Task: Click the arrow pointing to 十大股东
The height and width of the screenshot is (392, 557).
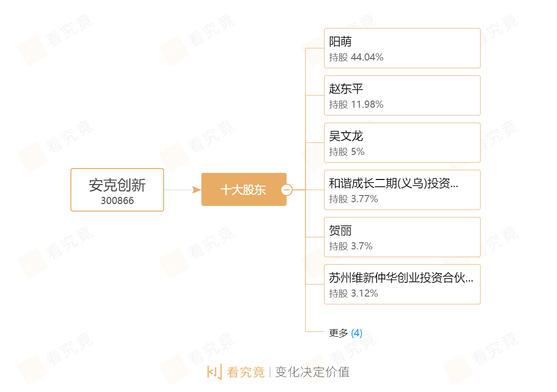Action: (x=196, y=190)
